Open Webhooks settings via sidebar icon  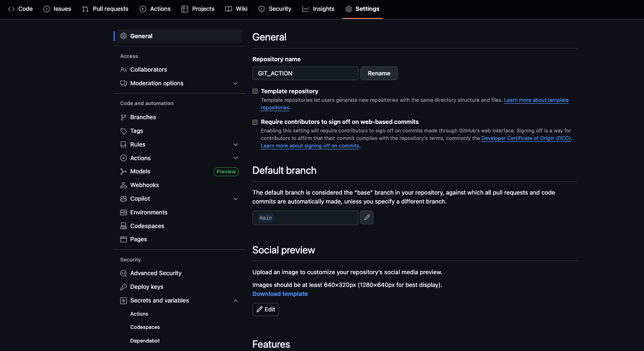(122, 185)
